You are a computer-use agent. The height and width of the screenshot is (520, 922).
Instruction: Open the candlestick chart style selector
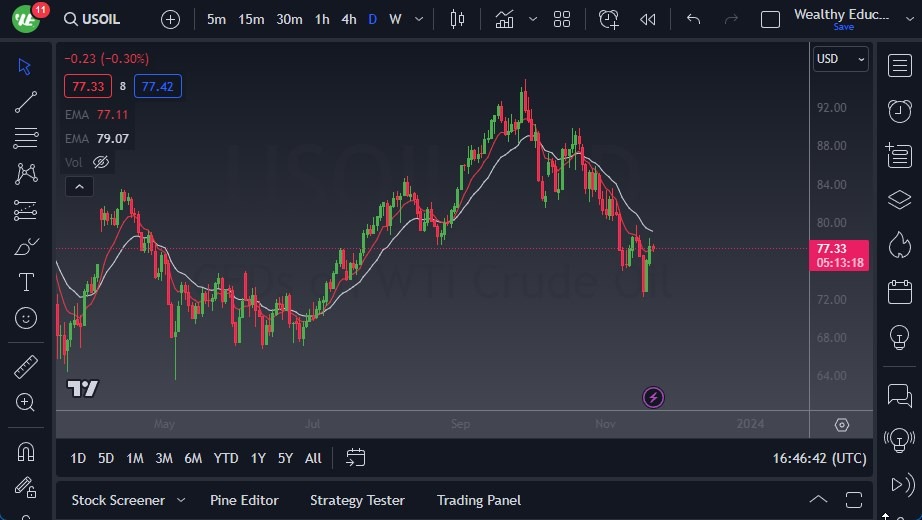pyautogui.click(x=458, y=19)
